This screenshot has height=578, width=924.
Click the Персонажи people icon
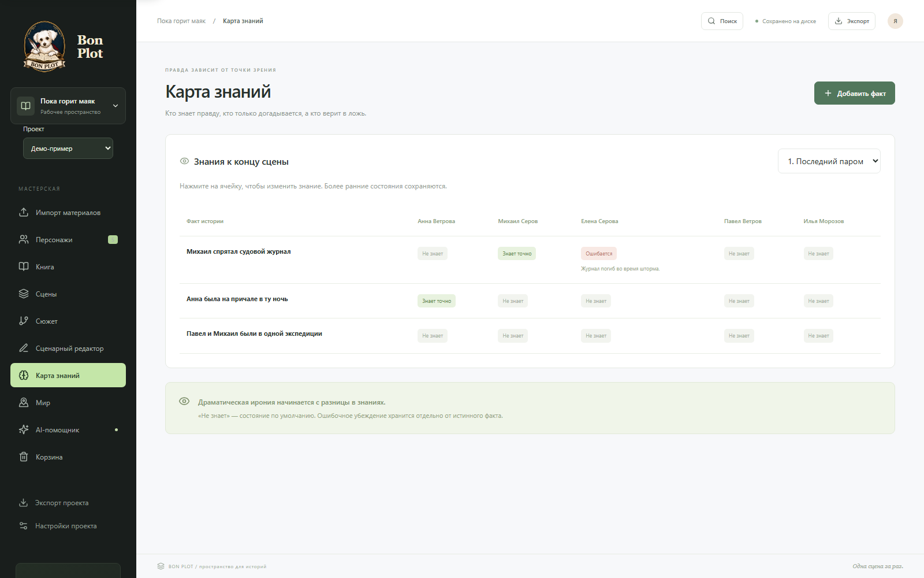[x=24, y=239]
